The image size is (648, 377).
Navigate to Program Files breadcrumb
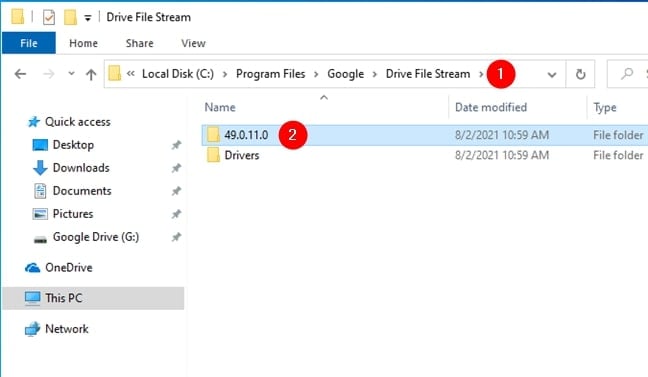point(270,74)
